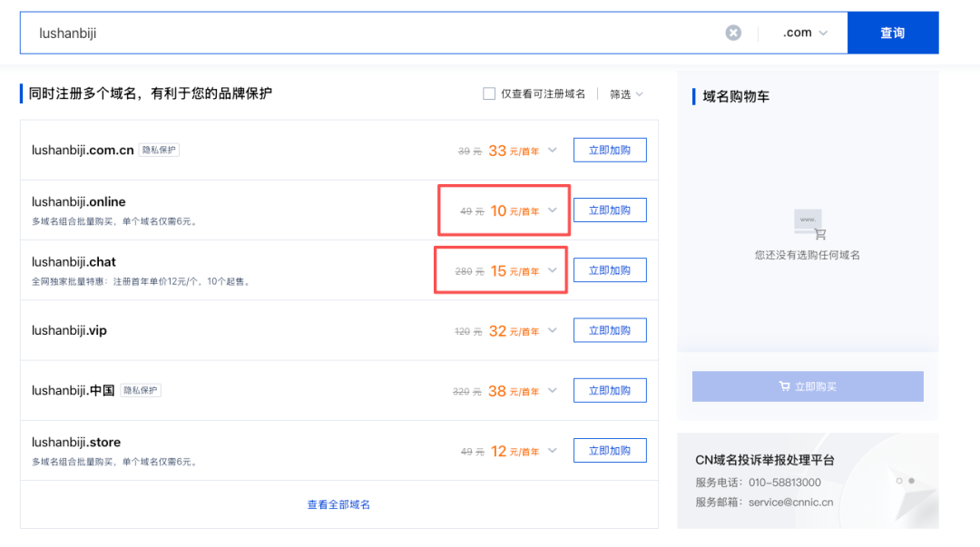Expand price options for lushanbiji.vip
Viewport: 980px width, 547px height.
[x=553, y=330]
